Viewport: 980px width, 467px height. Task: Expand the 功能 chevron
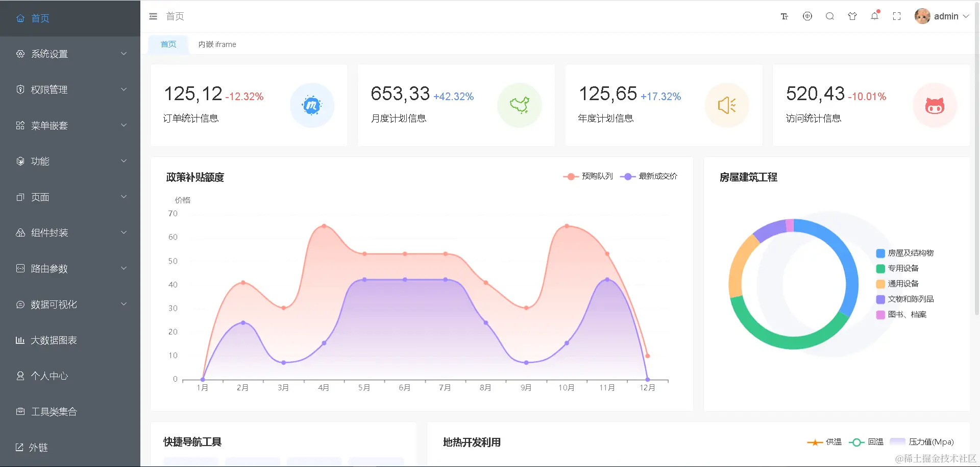pos(124,161)
